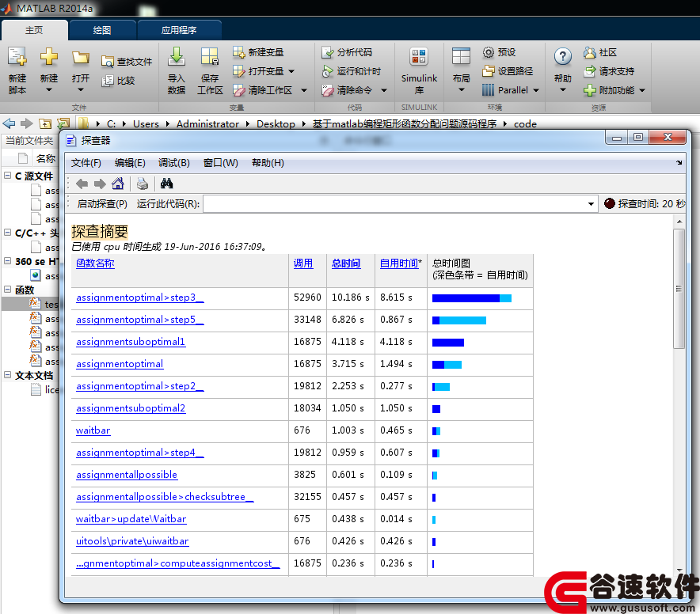Collapse the C 源文件 group
Screen dimensions: 700x614
[x=8, y=176]
